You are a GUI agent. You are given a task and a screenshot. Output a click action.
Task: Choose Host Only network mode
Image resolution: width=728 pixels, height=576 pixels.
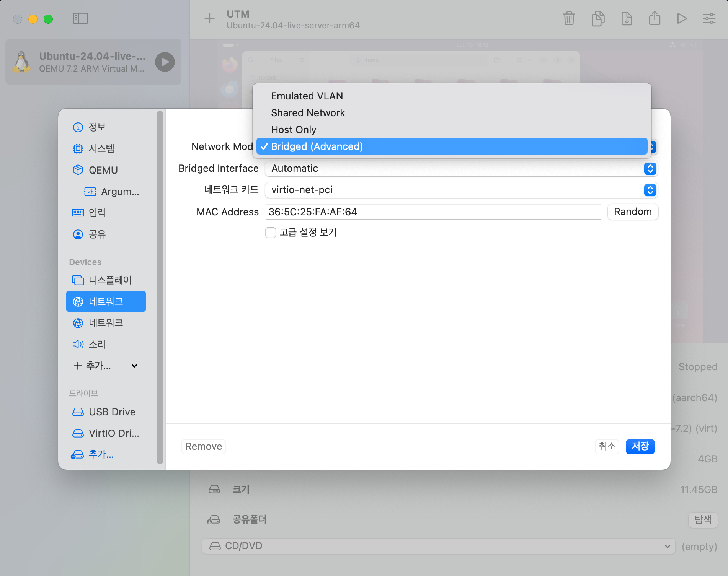point(452,130)
